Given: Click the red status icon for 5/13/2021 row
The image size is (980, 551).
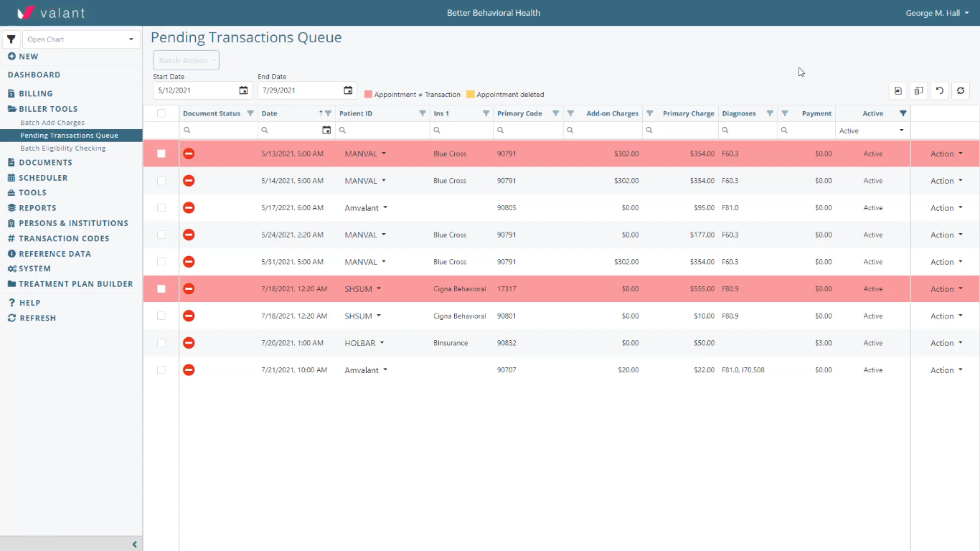Looking at the screenshot, I should pyautogui.click(x=189, y=154).
